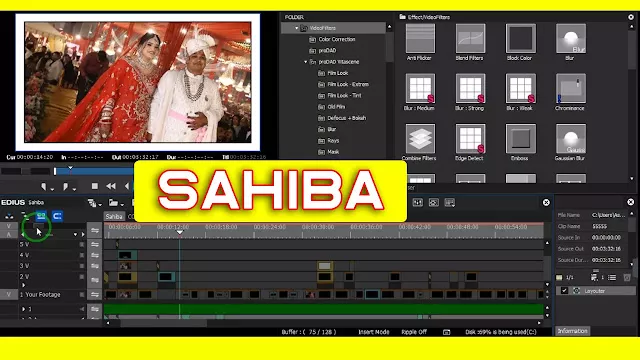Click the timeline horizontal scrollbar
The width and height of the screenshot is (640, 360).
[164, 323]
